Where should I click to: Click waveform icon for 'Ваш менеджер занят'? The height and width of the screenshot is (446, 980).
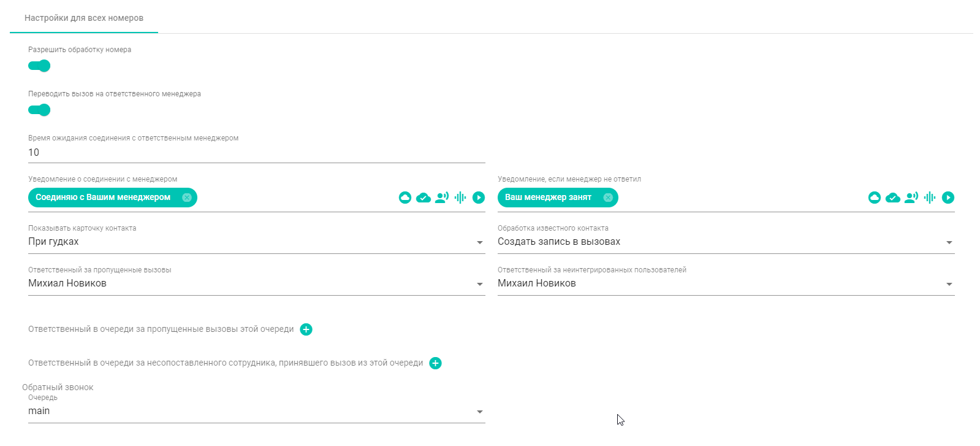[x=930, y=198]
